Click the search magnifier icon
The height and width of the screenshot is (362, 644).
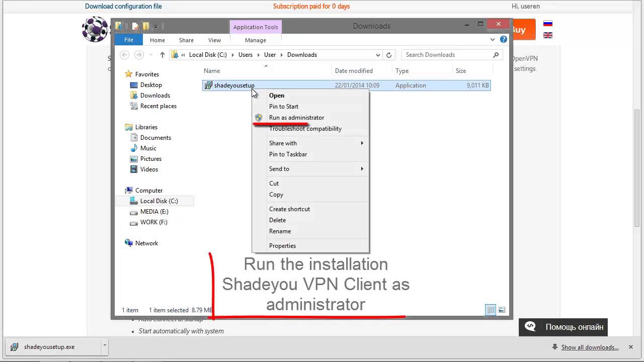point(496,55)
